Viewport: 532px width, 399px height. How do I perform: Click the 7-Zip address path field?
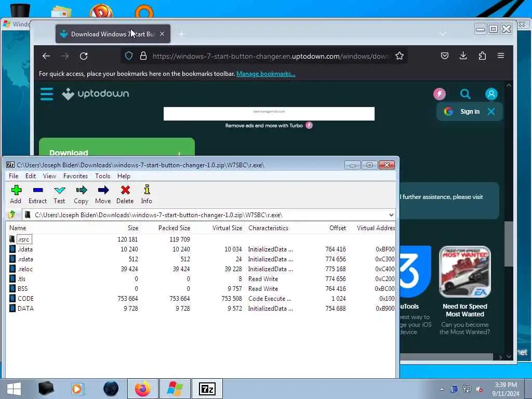tap(209, 215)
